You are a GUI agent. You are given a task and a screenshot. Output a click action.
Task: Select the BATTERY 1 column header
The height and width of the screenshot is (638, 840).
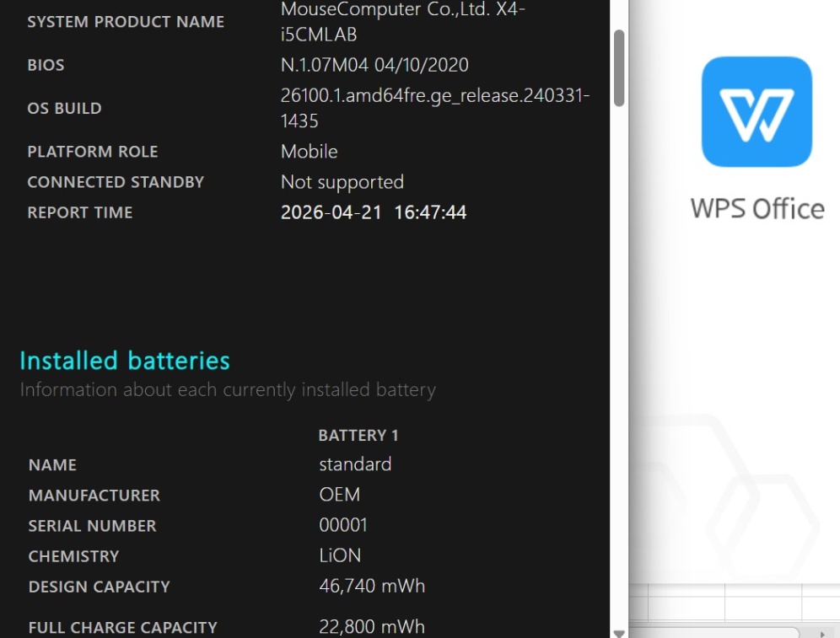pos(358,436)
